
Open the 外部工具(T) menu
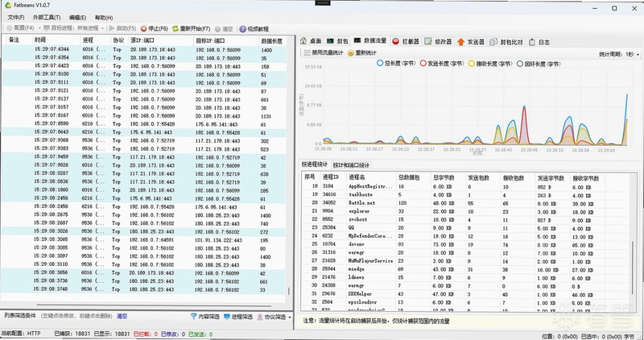pos(47,18)
